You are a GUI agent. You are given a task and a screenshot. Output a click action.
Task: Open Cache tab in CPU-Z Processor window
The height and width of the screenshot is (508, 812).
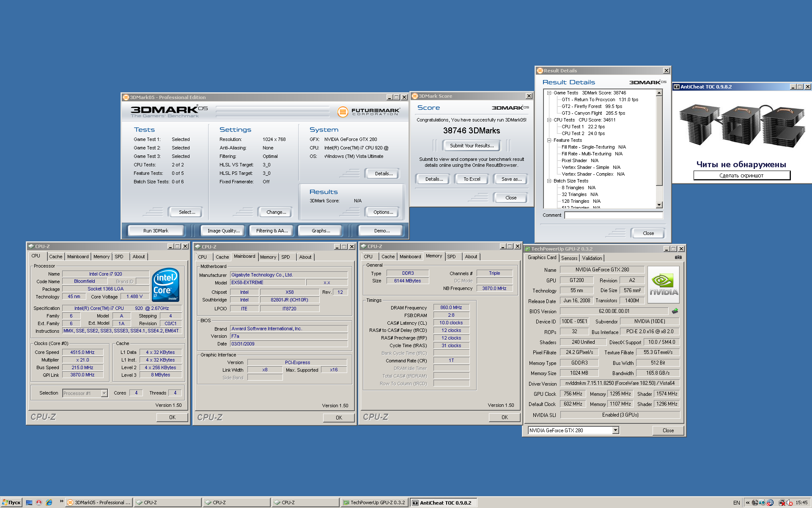56,257
